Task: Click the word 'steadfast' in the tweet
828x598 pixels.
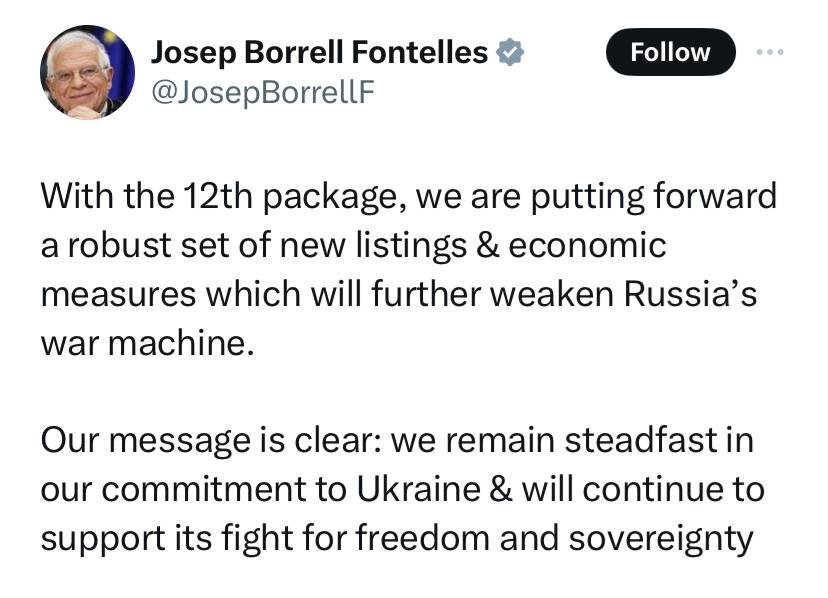Action: 640,440
